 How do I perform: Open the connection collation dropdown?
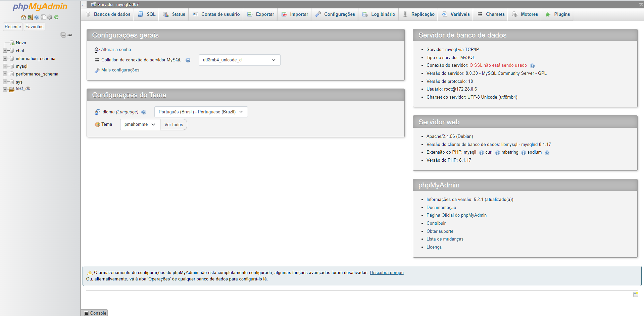tap(240, 60)
